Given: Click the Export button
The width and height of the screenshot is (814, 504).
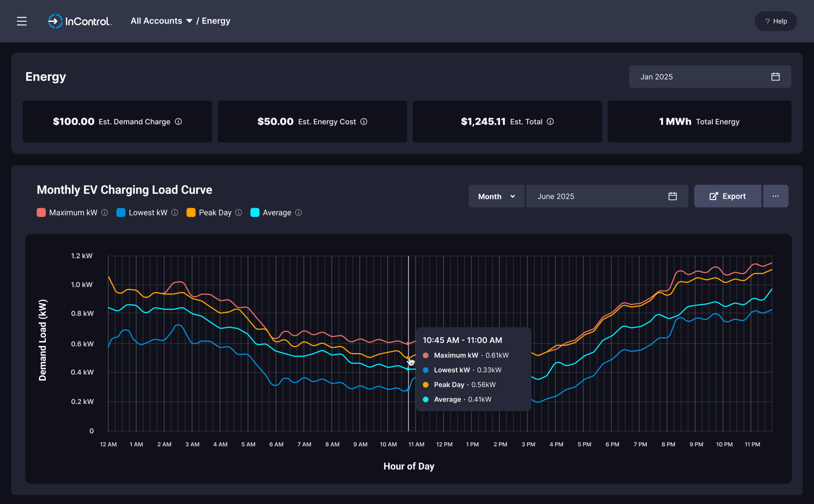Looking at the screenshot, I should point(727,196).
